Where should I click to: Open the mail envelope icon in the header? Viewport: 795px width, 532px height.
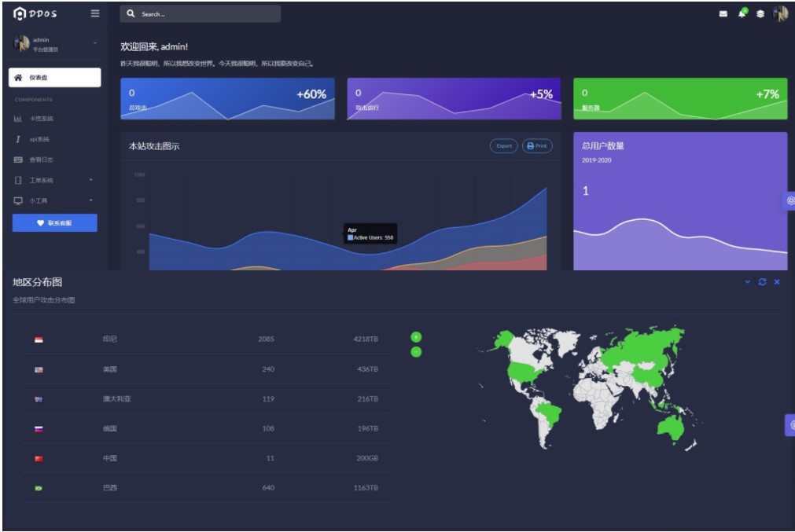723,14
